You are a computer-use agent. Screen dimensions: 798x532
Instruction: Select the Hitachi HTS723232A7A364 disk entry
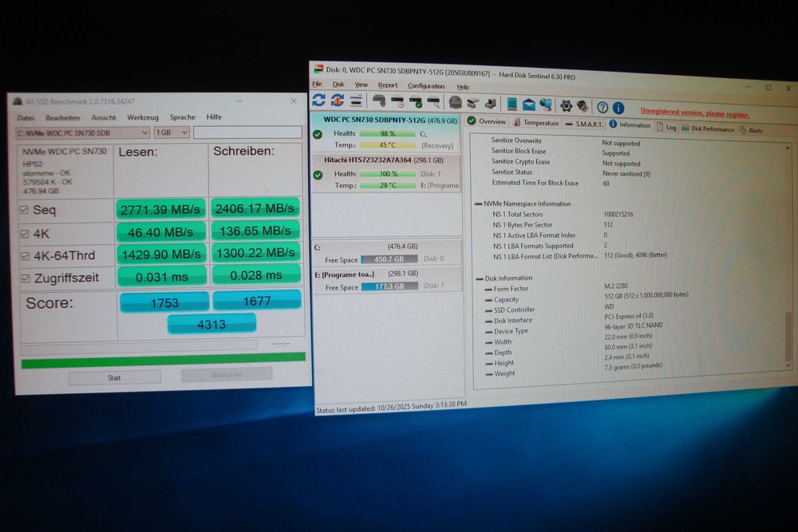[x=387, y=173]
